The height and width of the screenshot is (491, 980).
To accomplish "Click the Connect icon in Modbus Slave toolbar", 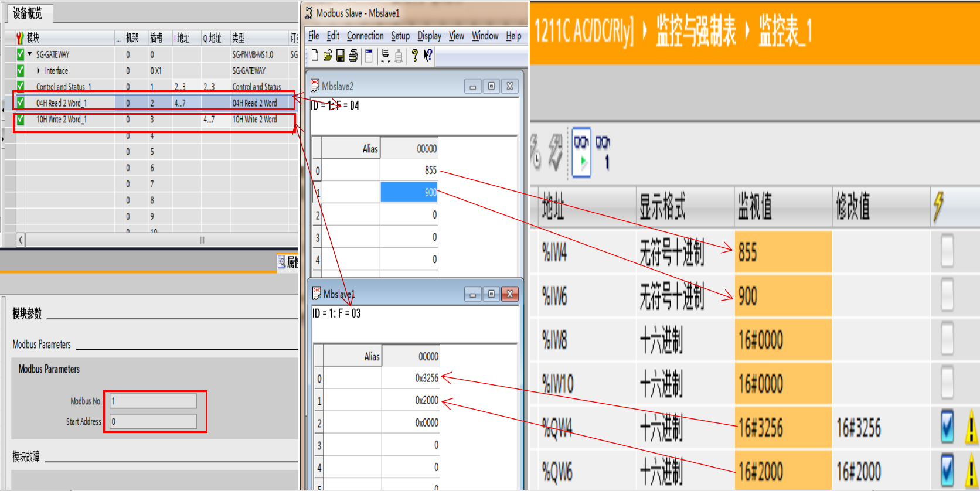I will (x=385, y=56).
